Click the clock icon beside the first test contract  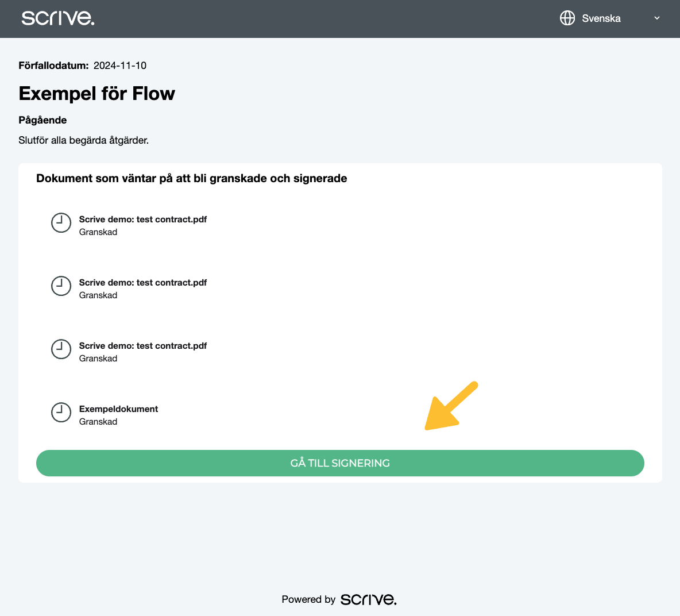[x=61, y=223]
